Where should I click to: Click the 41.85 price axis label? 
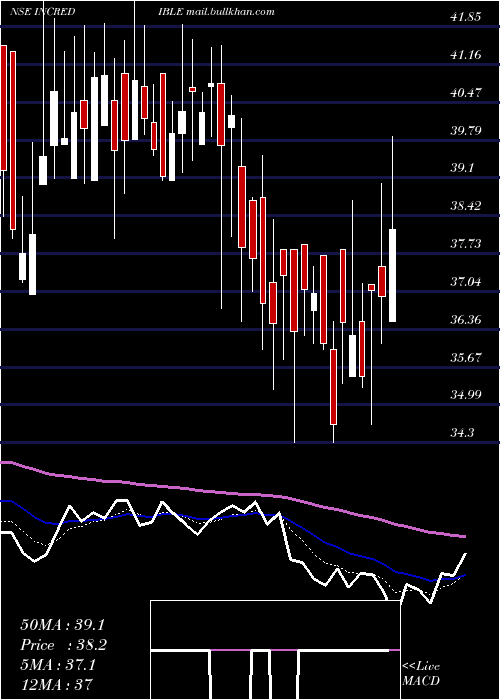coord(466,17)
